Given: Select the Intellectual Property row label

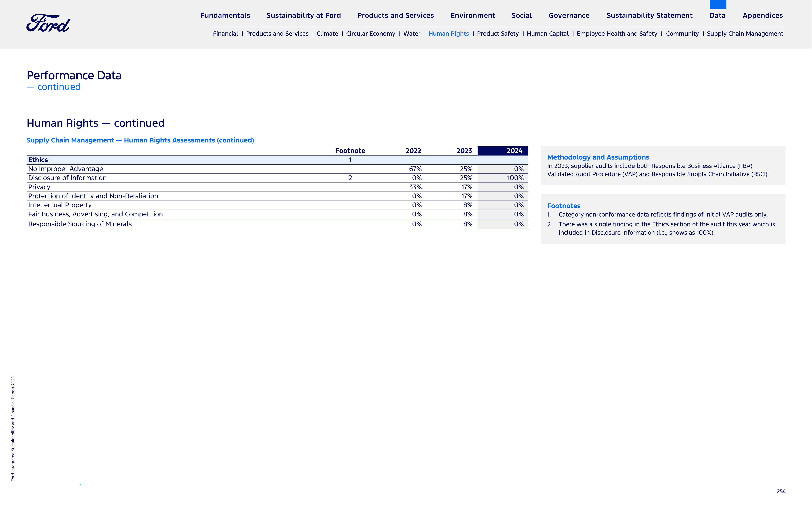Looking at the screenshot, I should click(x=60, y=205).
